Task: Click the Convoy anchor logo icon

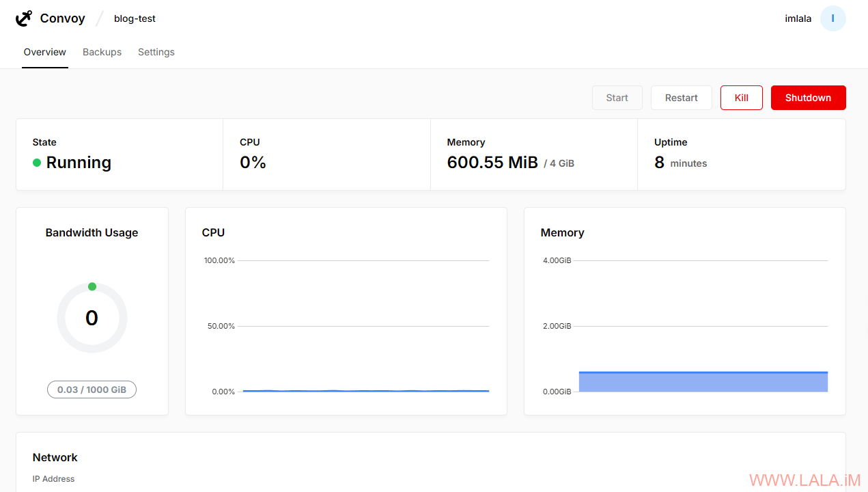Action: [24, 18]
